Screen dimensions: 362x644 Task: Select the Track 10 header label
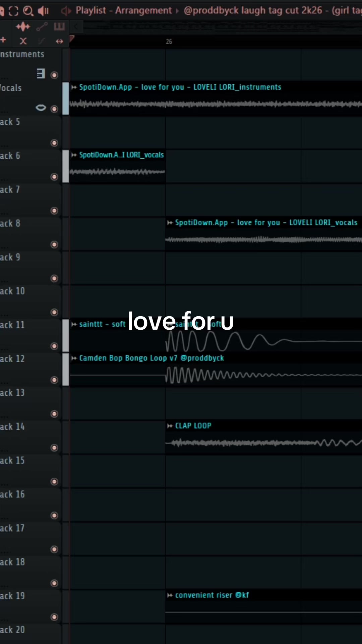(12, 291)
